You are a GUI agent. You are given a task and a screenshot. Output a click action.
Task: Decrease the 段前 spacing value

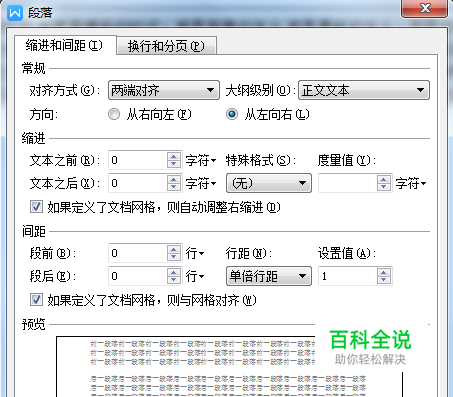(174, 257)
